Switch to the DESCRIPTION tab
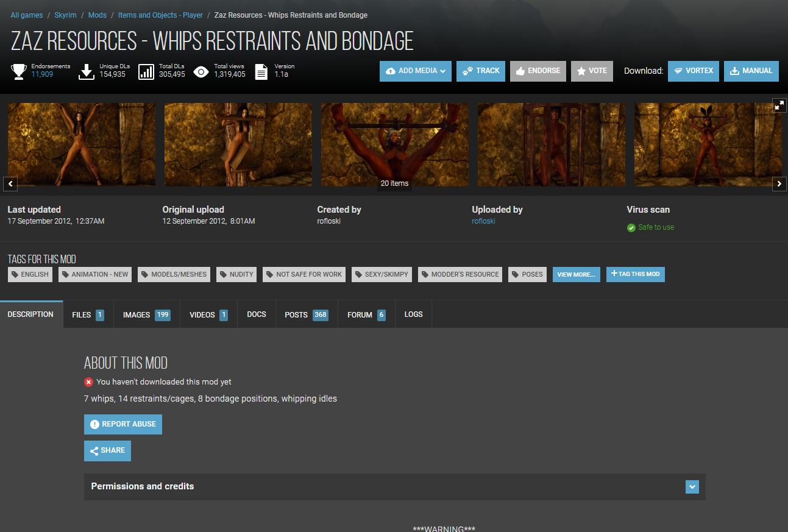Viewport: 788px width, 532px height. [30, 314]
